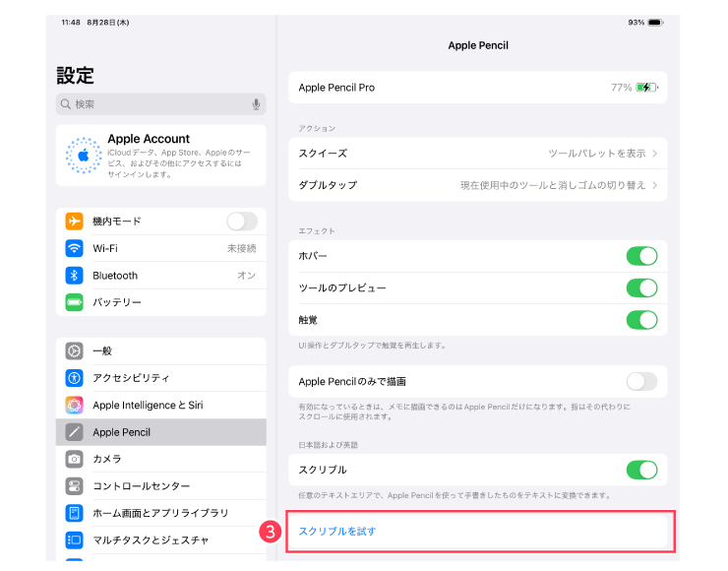Tap the 93% battery percentage
728x571 pixels.
(637, 23)
